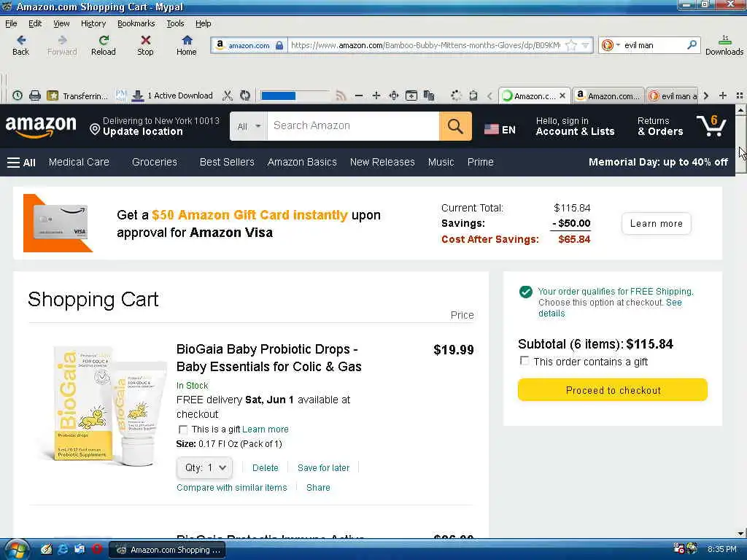747x560 pixels.
Task: Open the Help menu
Action: (203, 23)
